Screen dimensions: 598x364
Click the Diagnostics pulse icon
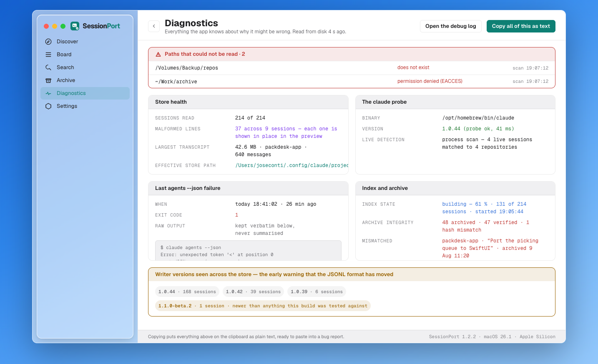(x=48, y=93)
